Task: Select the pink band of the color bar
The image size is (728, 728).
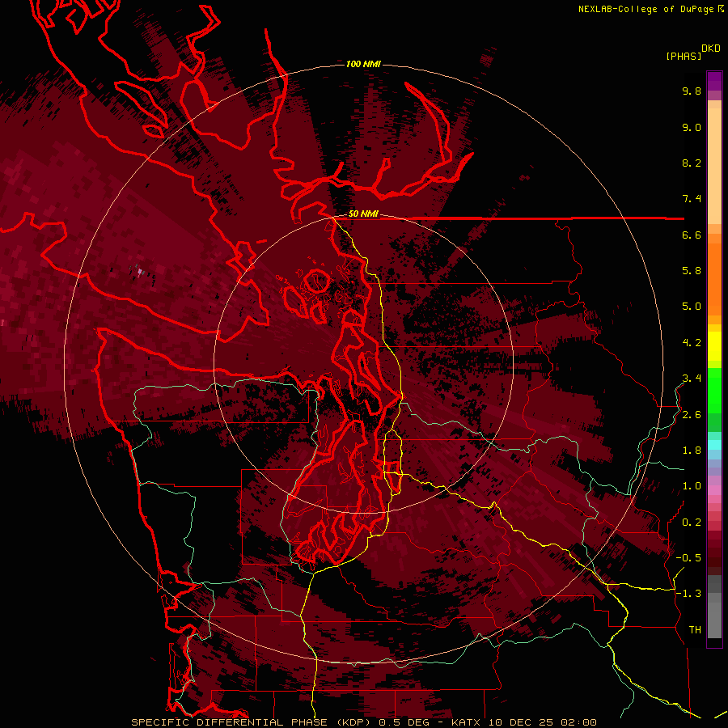Action: pos(714,490)
